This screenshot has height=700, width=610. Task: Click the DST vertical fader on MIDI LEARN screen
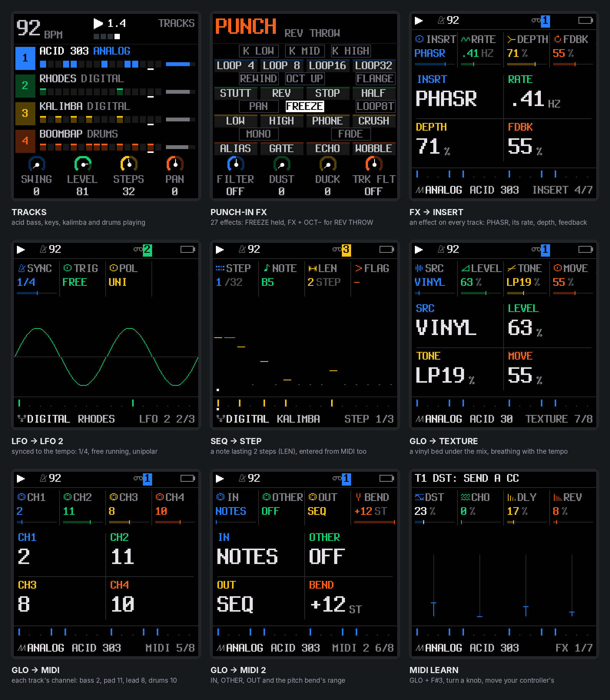pyautogui.click(x=434, y=586)
